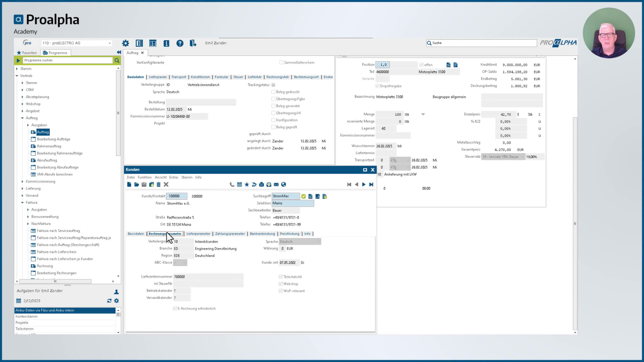Expand the Nachfaktura tree node
This screenshot has height=362, width=644.
tap(28, 224)
